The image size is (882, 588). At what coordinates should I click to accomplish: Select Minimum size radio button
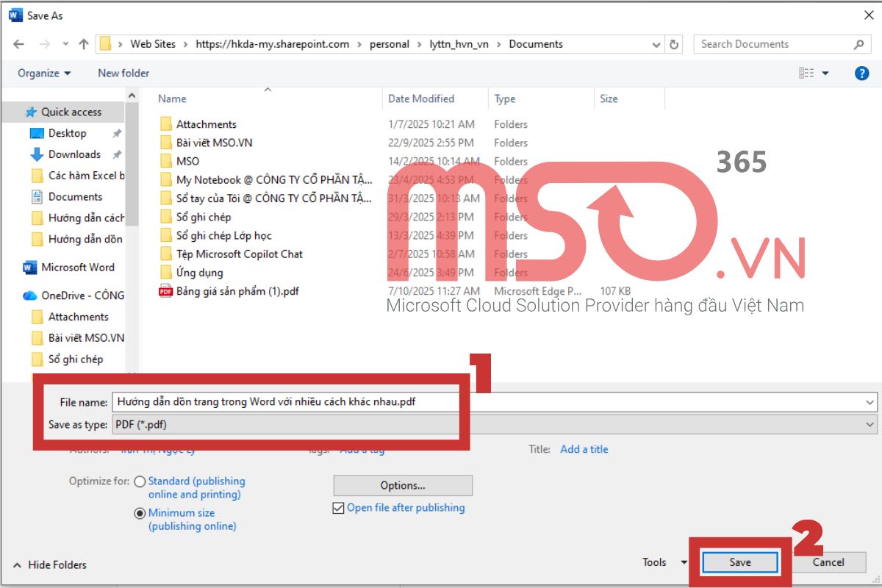[x=140, y=514]
